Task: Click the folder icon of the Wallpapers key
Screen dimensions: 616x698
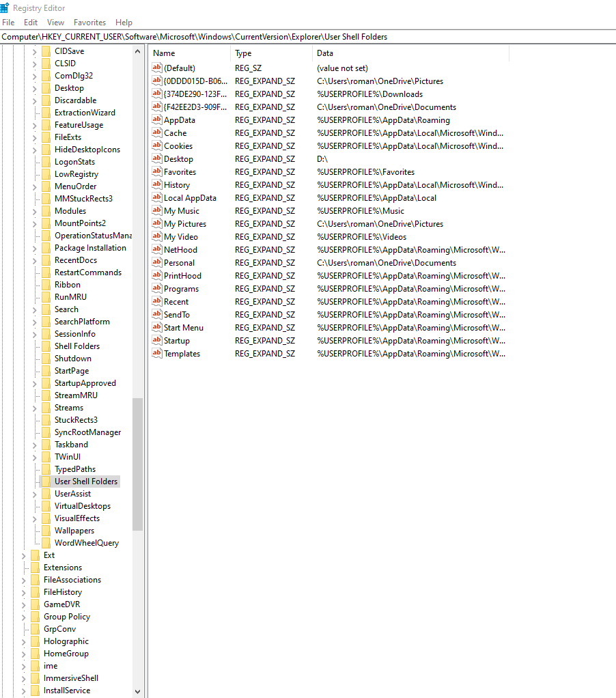Action: (x=46, y=530)
